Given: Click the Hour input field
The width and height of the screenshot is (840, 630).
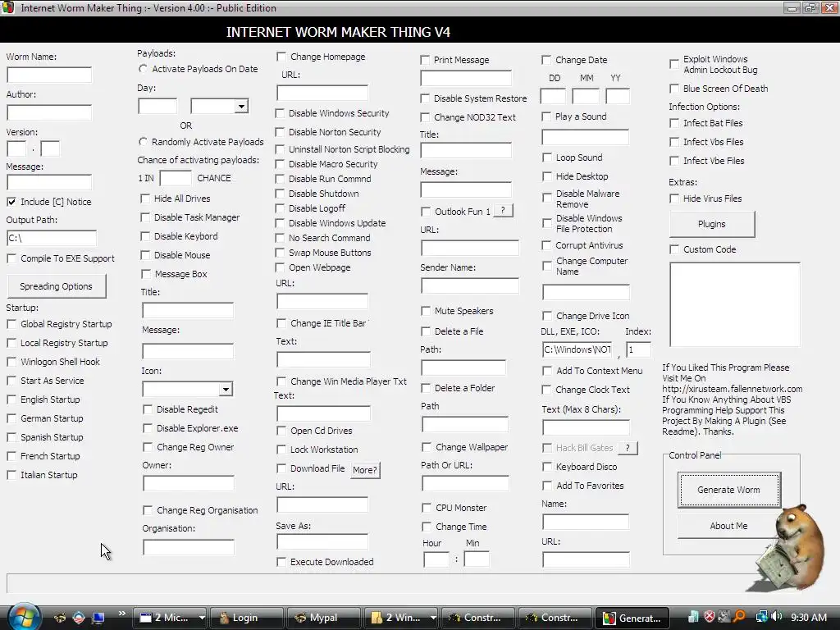Looking at the screenshot, I should [436, 559].
